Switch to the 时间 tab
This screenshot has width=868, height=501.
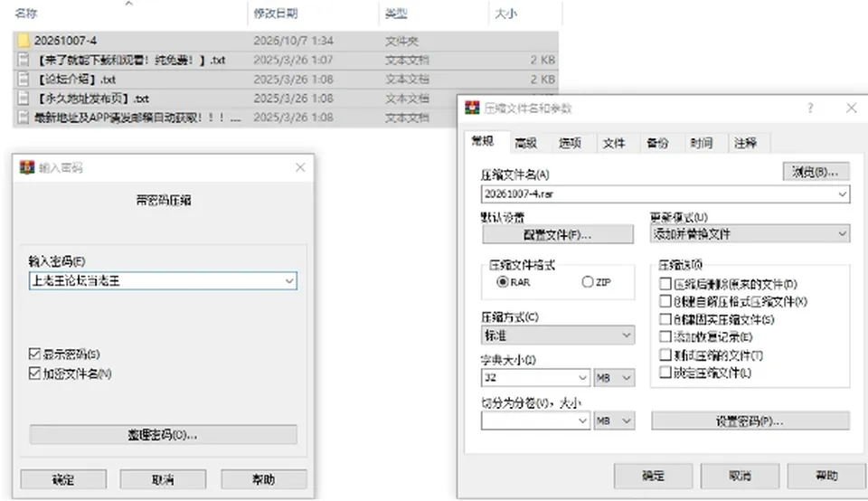[x=702, y=143]
